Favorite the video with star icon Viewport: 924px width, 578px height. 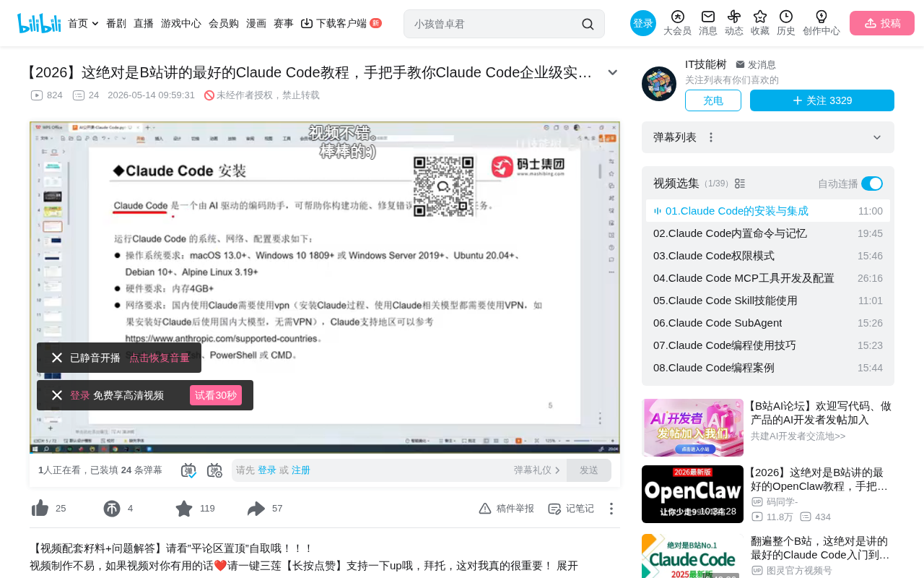point(184,509)
